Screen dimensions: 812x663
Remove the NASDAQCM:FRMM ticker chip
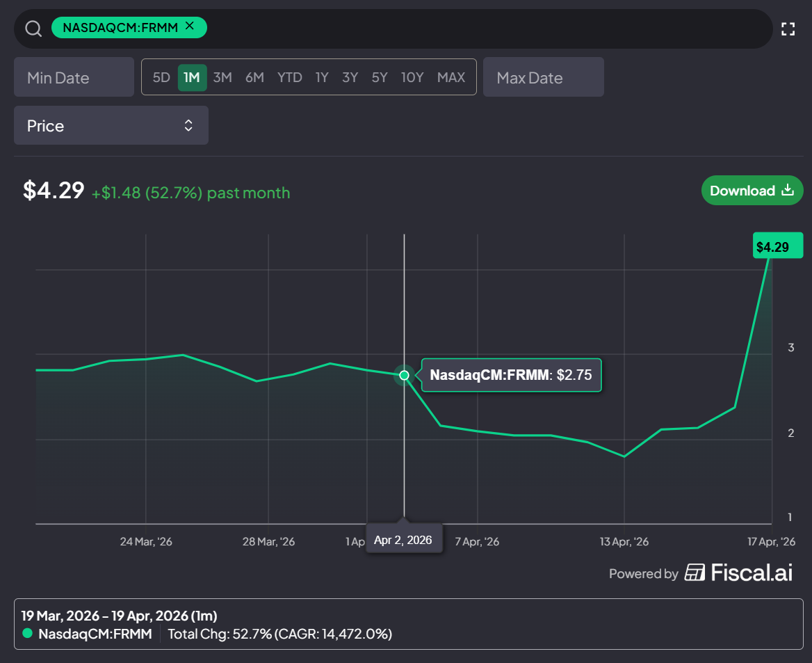click(x=190, y=26)
